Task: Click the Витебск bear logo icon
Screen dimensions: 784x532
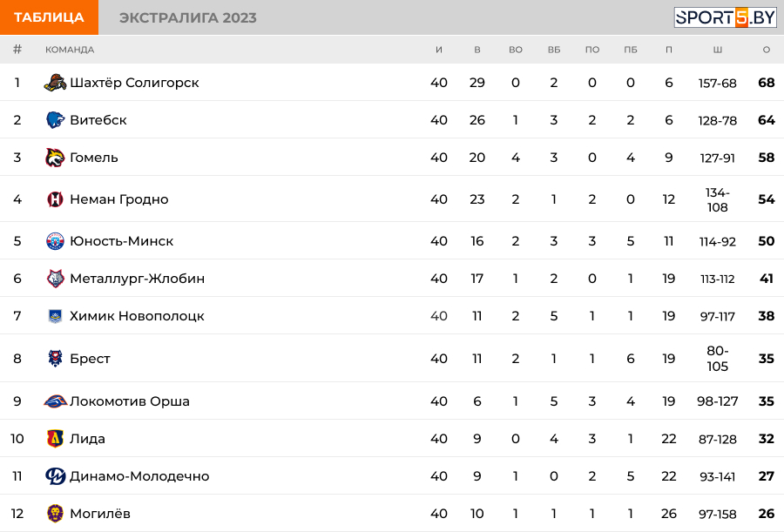Action: point(55,120)
